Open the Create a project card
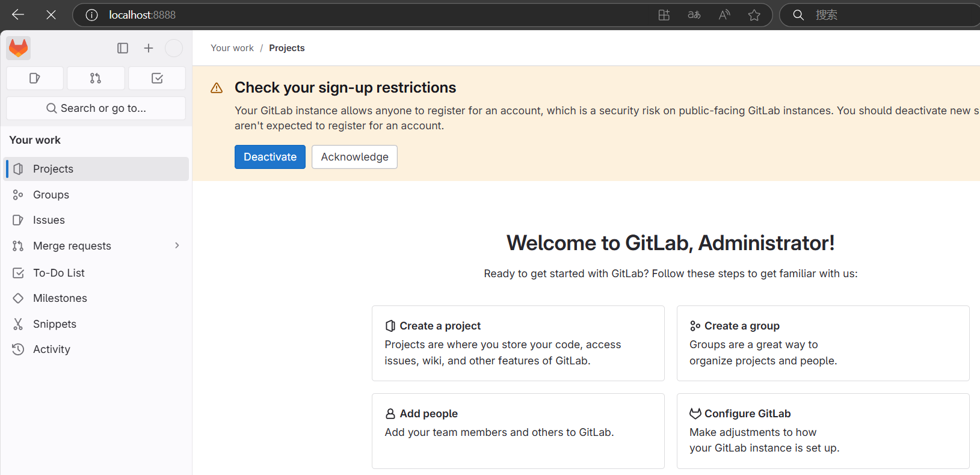 point(518,343)
